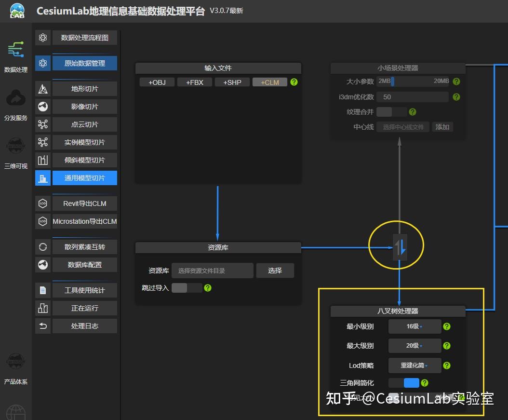The image size is (508, 420).
Task: Select the 地形切片 terrain slicing tool icon
Action: point(42,88)
